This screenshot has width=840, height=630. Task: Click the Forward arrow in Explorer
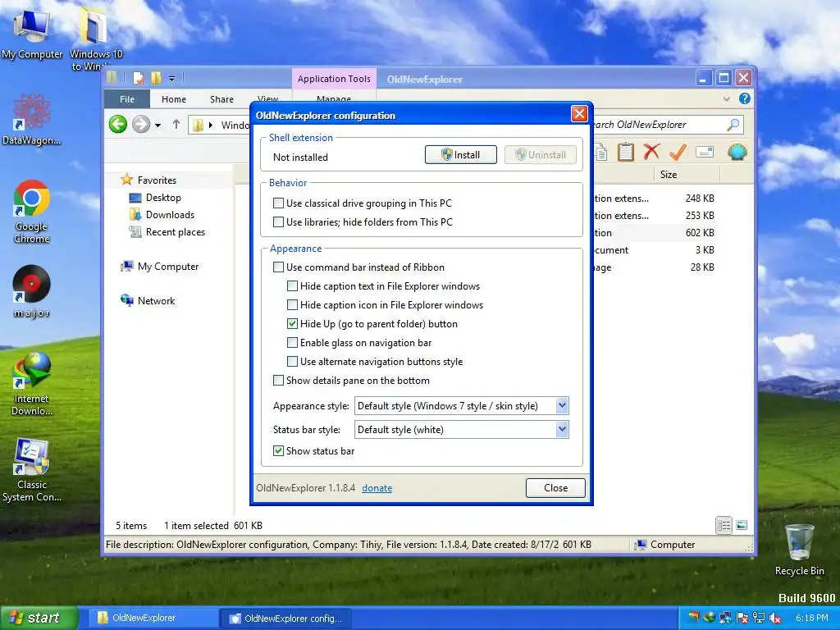pos(141,125)
